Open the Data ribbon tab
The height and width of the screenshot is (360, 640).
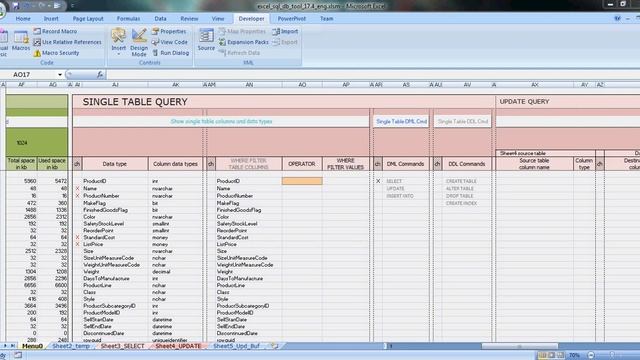point(160,19)
